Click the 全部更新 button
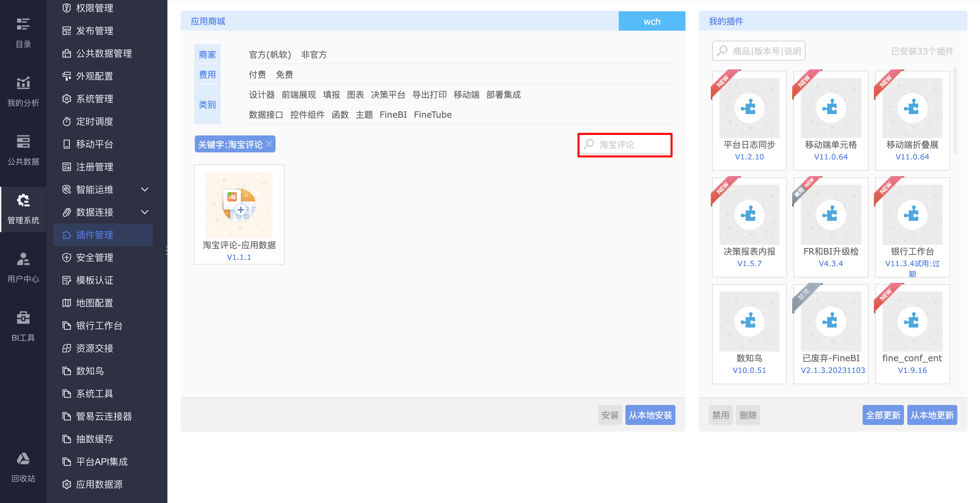 [x=882, y=415]
